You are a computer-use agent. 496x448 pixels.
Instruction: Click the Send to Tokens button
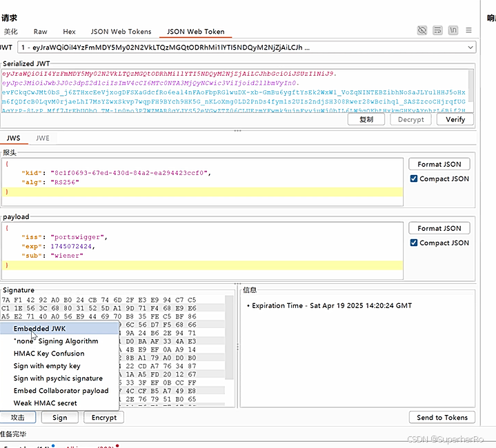click(x=442, y=418)
